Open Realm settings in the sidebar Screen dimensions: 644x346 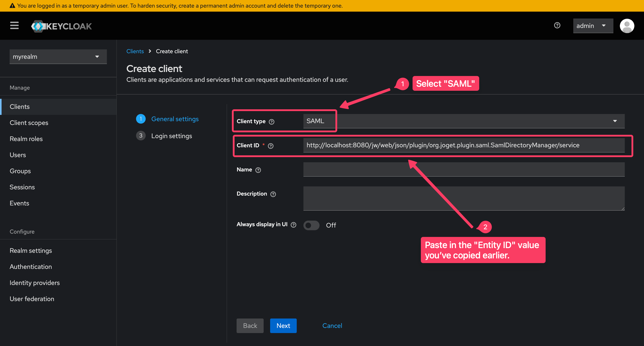[x=58, y=251]
